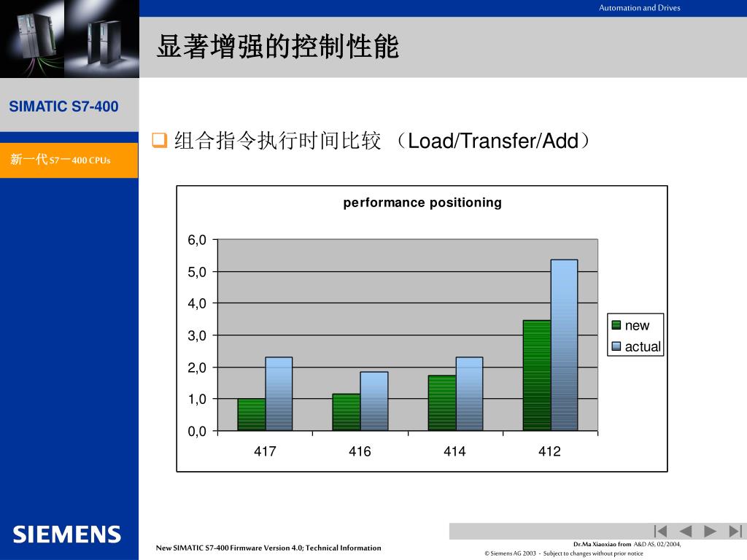Select the green new bar for 417
The height and width of the screenshot is (560, 747).
[252, 415]
